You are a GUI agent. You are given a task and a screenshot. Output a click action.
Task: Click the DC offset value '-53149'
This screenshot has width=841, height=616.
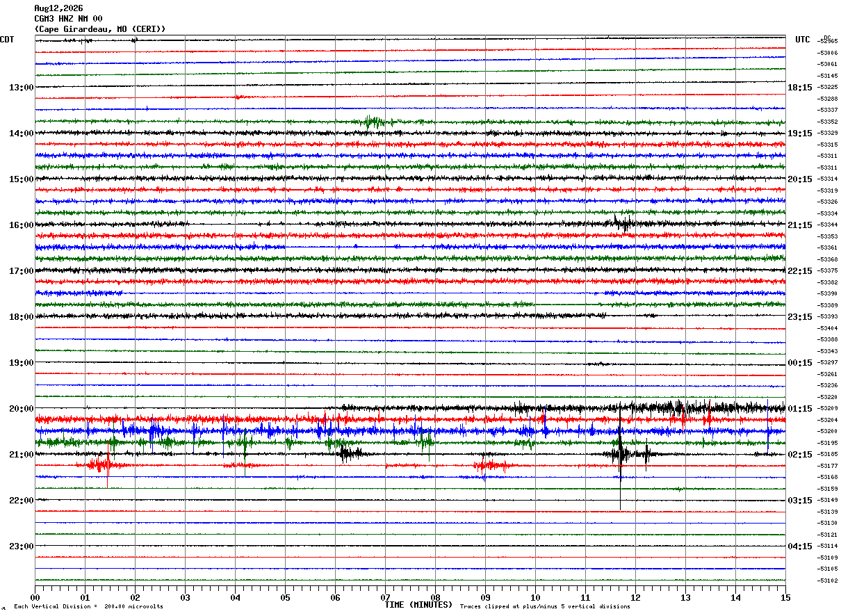click(x=827, y=501)
